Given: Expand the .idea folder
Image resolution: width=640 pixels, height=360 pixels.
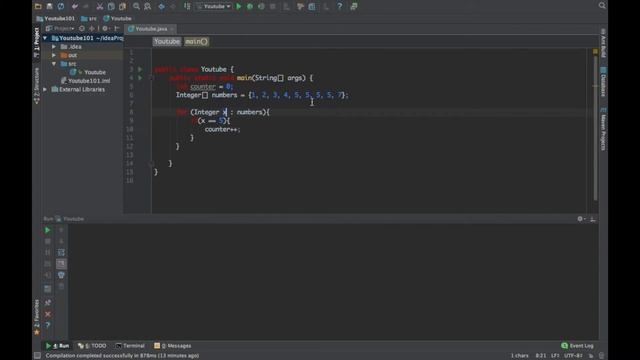Looking at the screenshot, I should point(54,47).
